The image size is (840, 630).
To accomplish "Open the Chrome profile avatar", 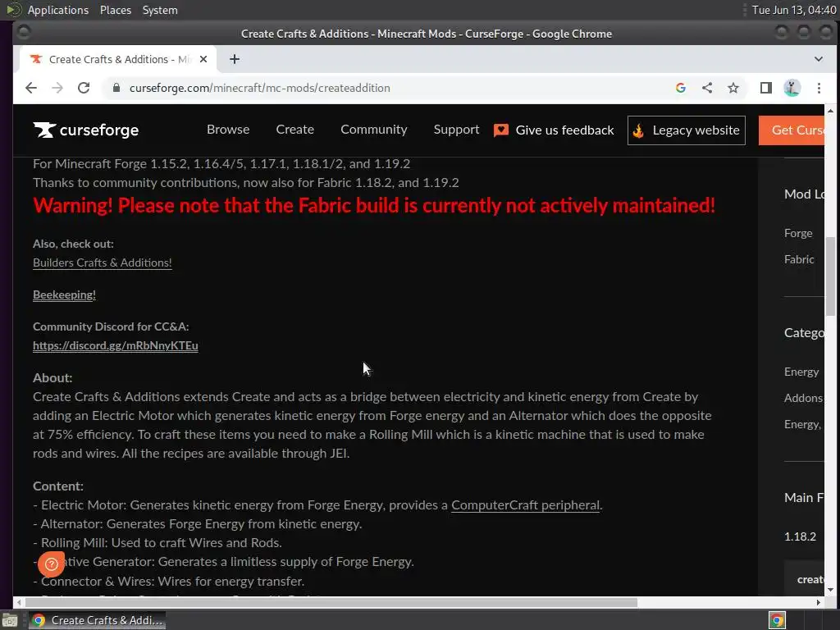I will pos(792,88).
